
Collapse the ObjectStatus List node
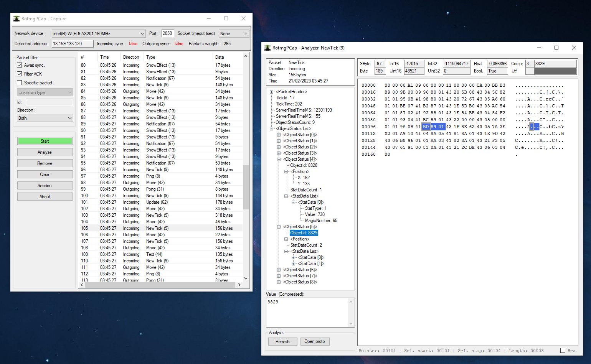point(272,128)
